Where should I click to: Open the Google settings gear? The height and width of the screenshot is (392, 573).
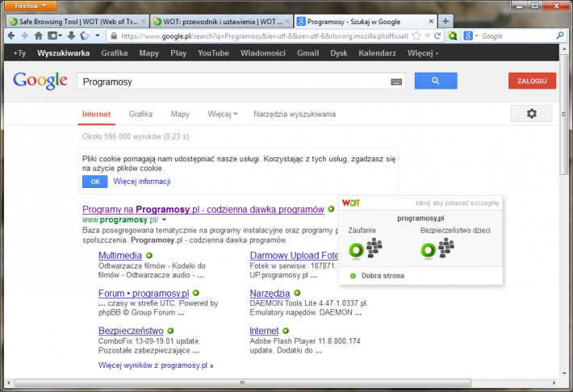coord(531,114)
